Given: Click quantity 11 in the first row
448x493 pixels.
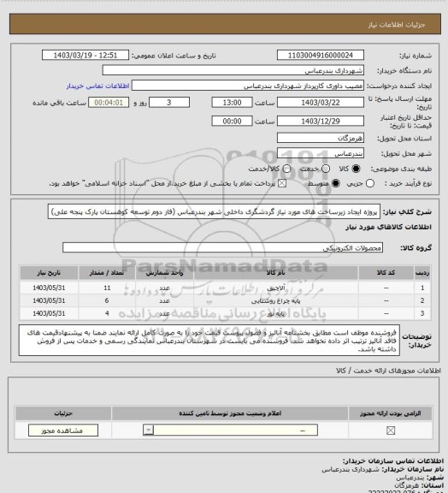Looking at the screenshot, I should (107, 288).
